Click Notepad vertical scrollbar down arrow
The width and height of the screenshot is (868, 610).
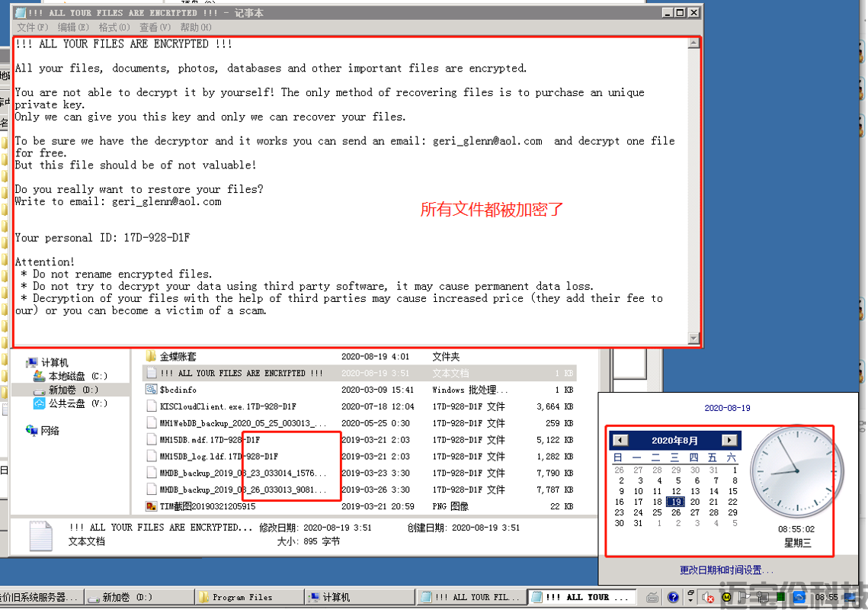[x=693, y=338]
